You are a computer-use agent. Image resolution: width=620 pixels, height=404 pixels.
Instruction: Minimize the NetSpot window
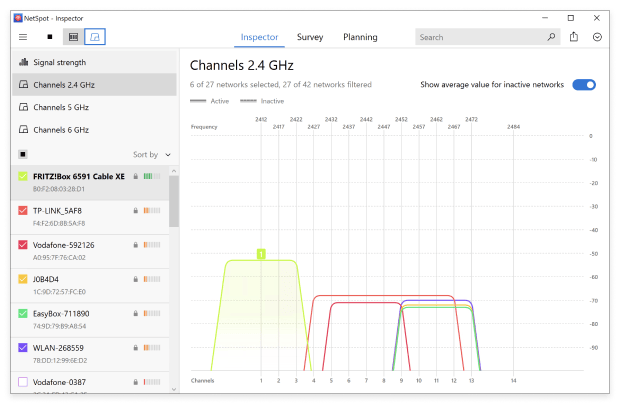pos(545,18)
